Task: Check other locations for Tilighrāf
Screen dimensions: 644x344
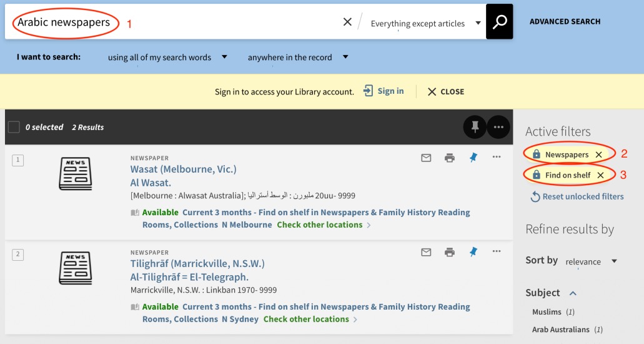Action: point(310,319)
